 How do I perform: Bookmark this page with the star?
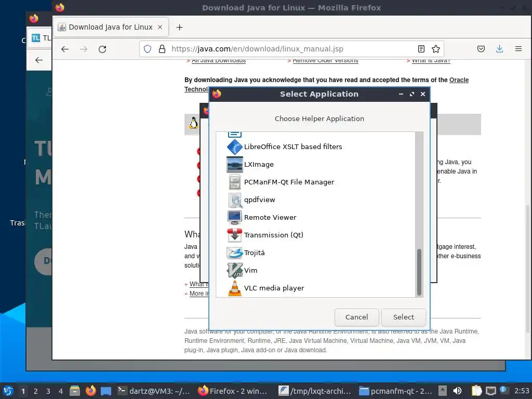point(436,49)
